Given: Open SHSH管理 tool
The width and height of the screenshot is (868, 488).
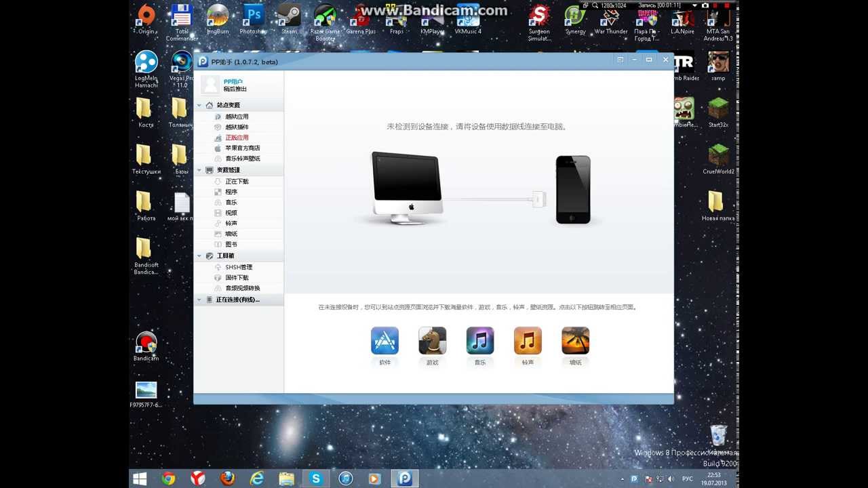Looking at the screenshot, I should coord(239,267).
